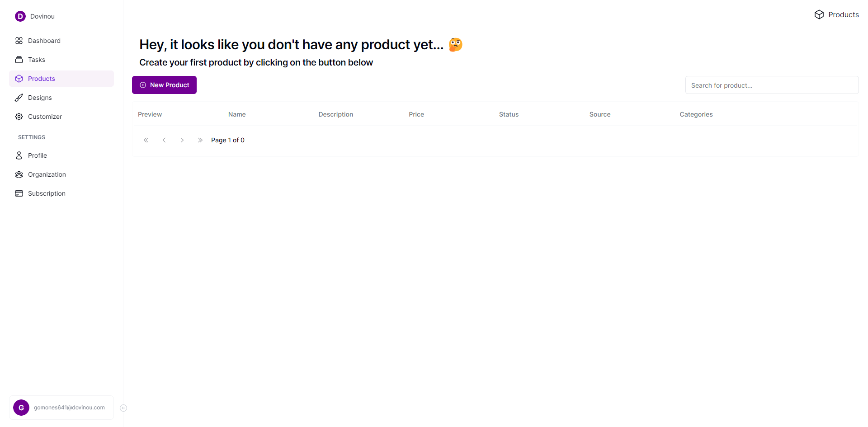This screenshot has width=868, height=427.
Task: Open the Organization group icon
Action: (x=19, y=174)
